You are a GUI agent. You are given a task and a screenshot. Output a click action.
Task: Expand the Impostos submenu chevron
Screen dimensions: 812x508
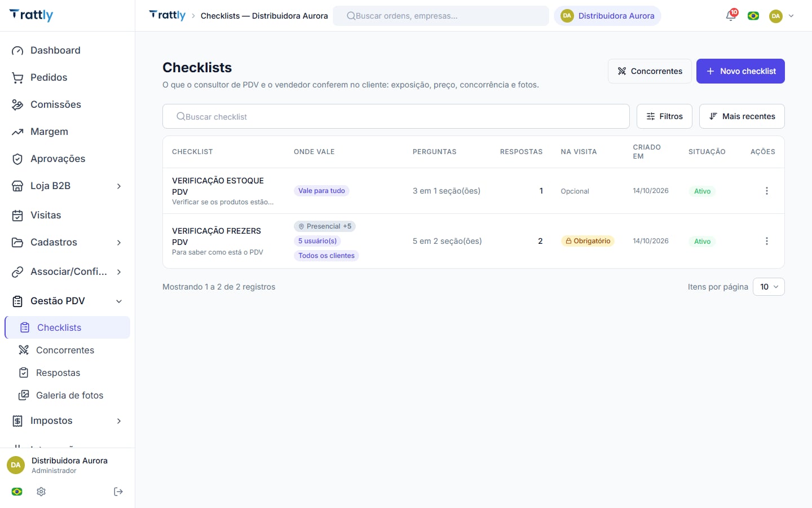(119, 421)
